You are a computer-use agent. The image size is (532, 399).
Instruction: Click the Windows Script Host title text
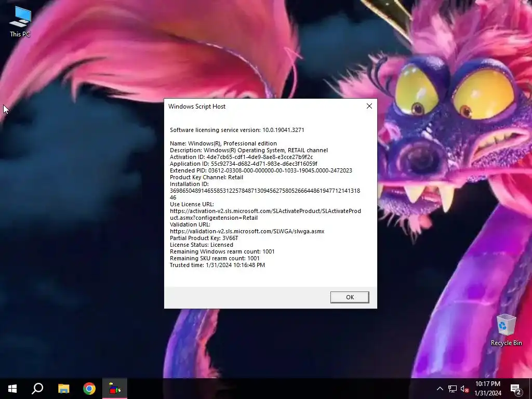coord(197,107)
